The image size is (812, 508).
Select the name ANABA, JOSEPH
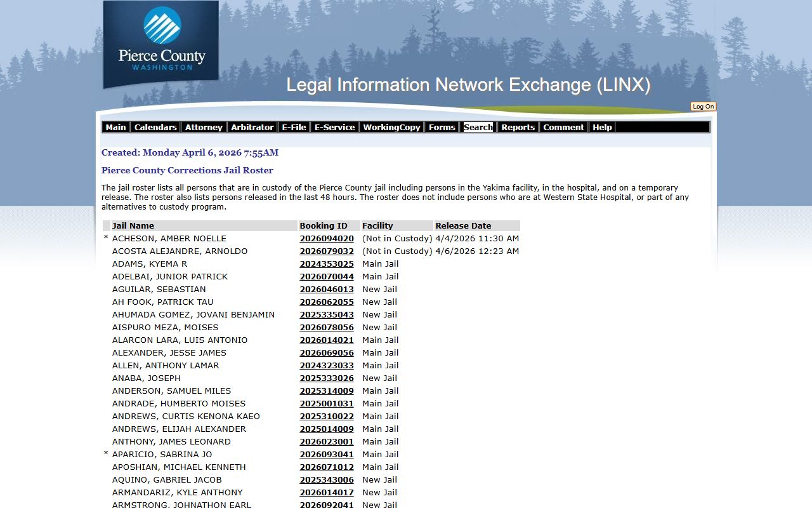coord(147,378)
